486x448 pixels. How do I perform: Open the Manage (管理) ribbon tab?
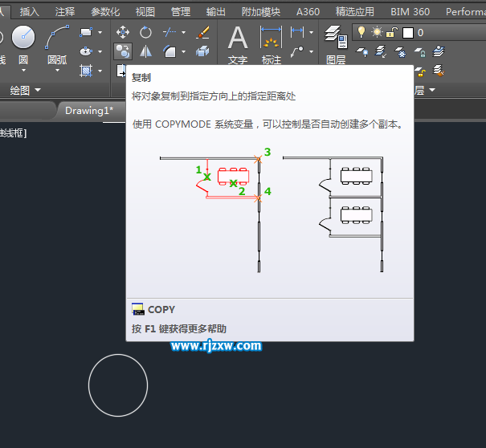pyautogui.click(x=181, y=12)
